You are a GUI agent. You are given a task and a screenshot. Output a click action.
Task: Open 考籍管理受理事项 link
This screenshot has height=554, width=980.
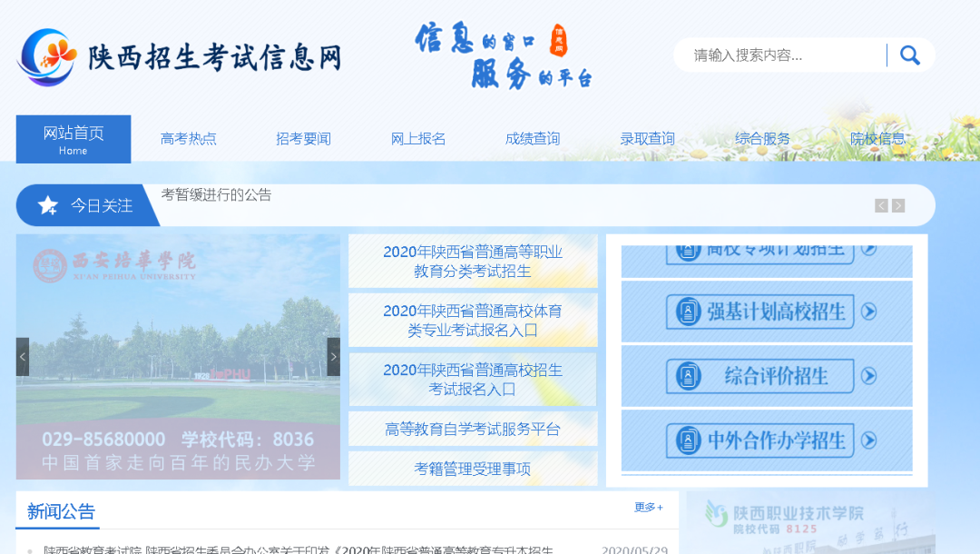(x=473, y=469)
